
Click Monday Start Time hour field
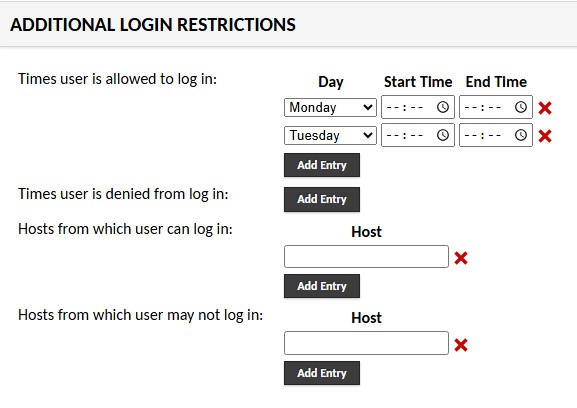(x=393, y=107)
